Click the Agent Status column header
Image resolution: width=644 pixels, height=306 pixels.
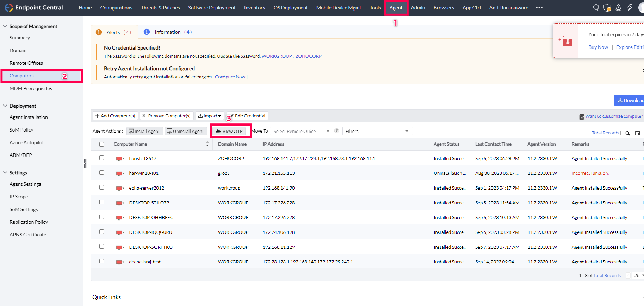(x=446, y=144)
